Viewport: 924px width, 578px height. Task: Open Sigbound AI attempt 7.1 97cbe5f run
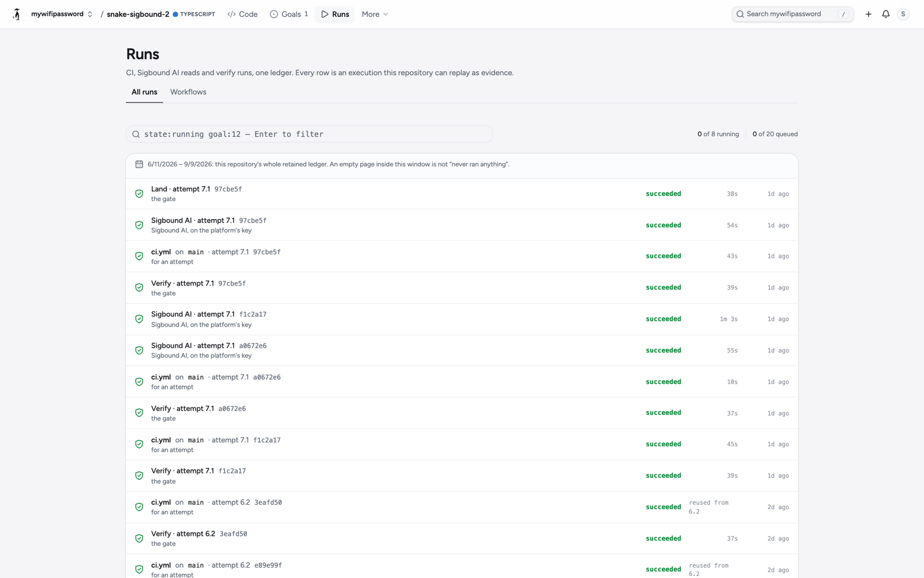[x=462, y=225]
